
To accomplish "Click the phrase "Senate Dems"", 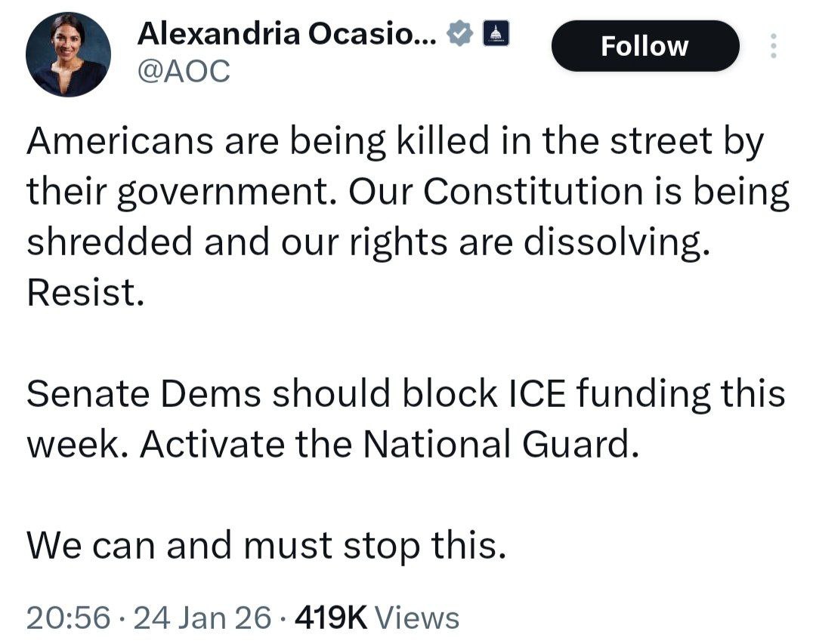I will coord(144,394).
